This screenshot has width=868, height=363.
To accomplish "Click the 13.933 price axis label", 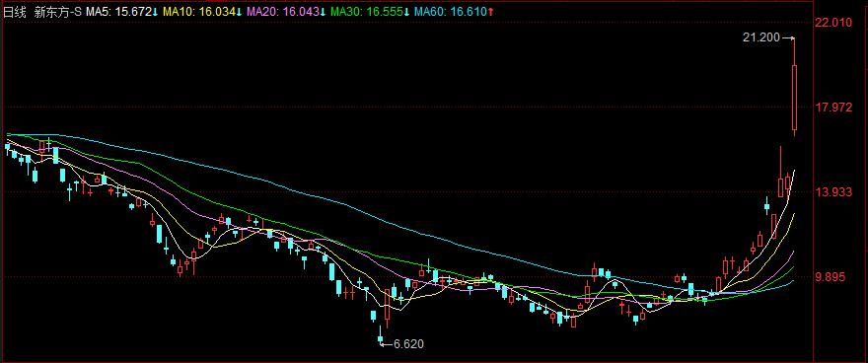I will (x=833, y=192).
